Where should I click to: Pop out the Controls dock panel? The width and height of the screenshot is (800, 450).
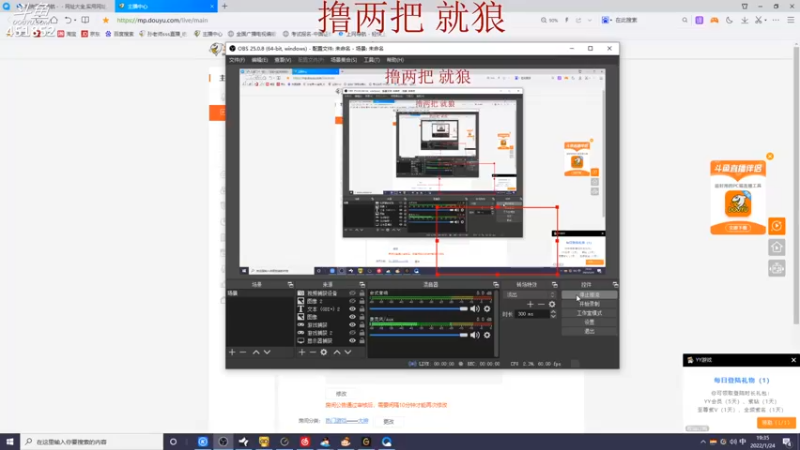pos(615,284)
